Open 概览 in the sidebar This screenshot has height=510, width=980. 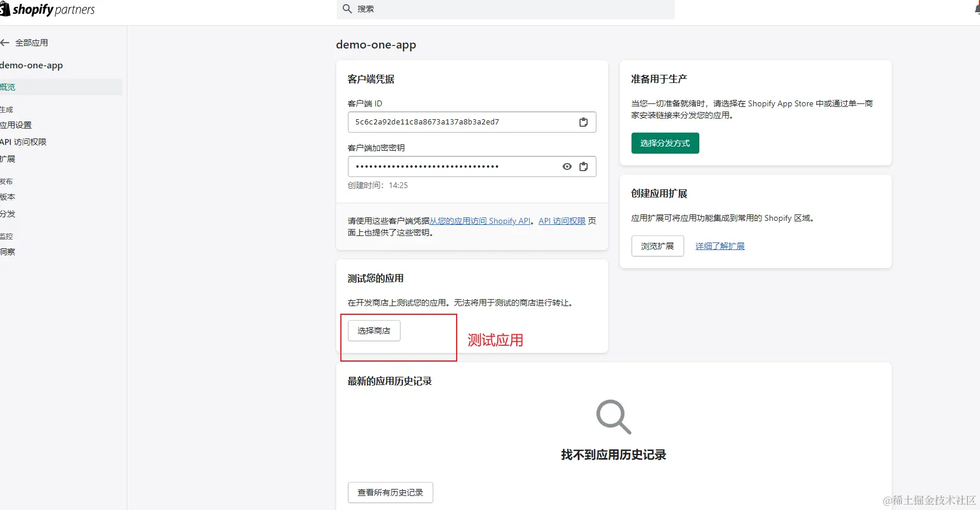pyautogui.click(x=61, y=87)
